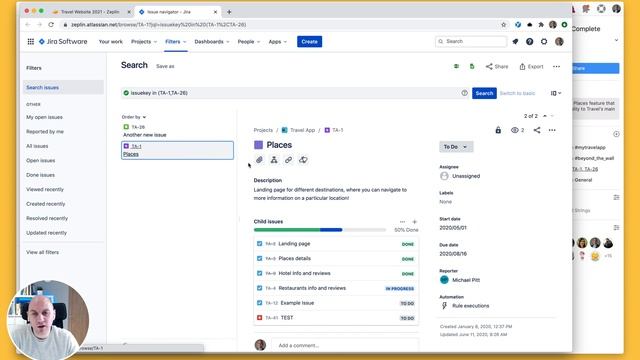Screen dimensions: 640x360
Task: Click Switch to basic link
Action: pyautogui.click(x=517, y=93)
